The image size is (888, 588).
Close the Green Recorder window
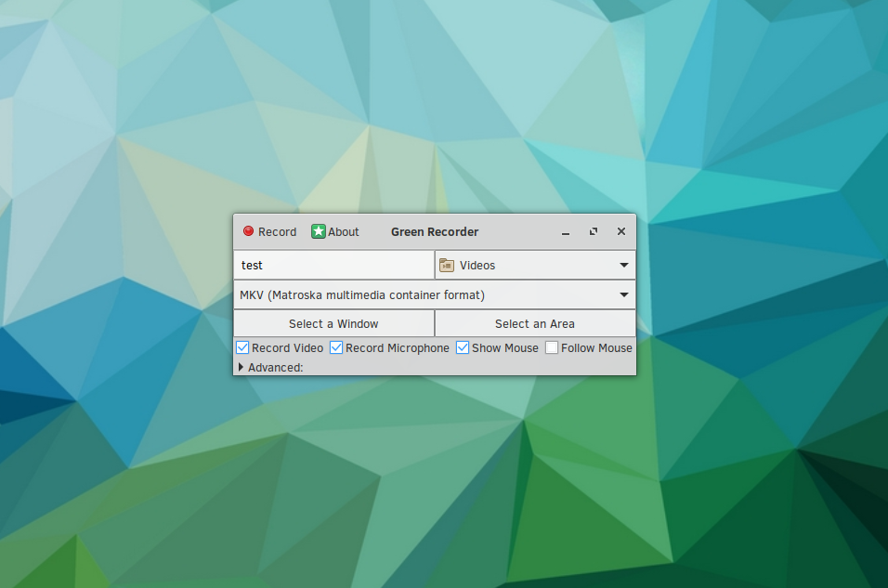[621, 231]
